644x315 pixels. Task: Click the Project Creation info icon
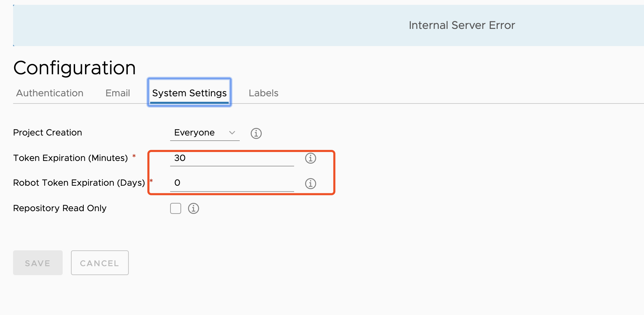click(x=256, y=133)
